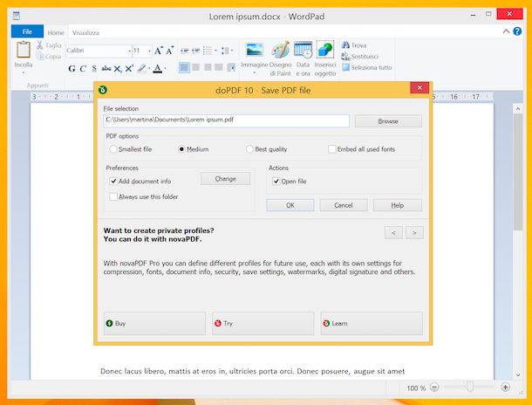Click the font color A icon
Screen dimensions: 532x405
click(x=158, y=69)
